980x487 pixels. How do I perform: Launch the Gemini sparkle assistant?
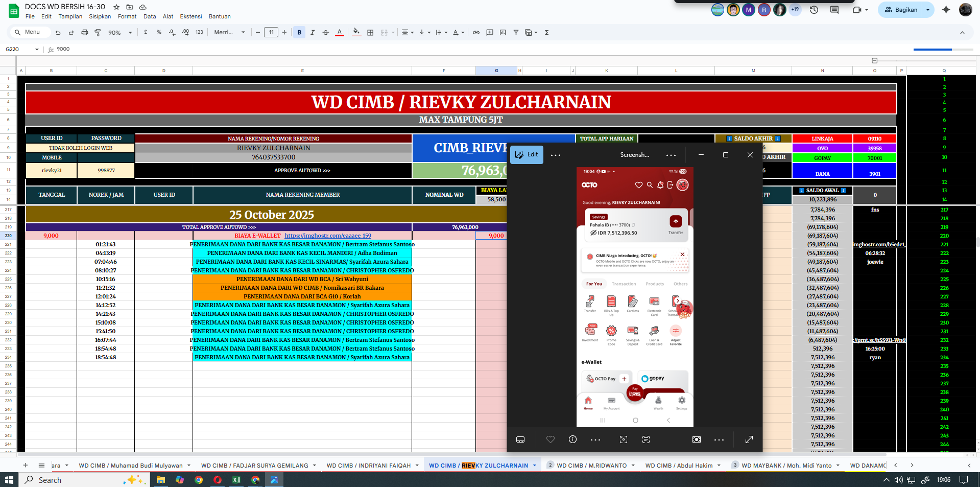point(946,10)
